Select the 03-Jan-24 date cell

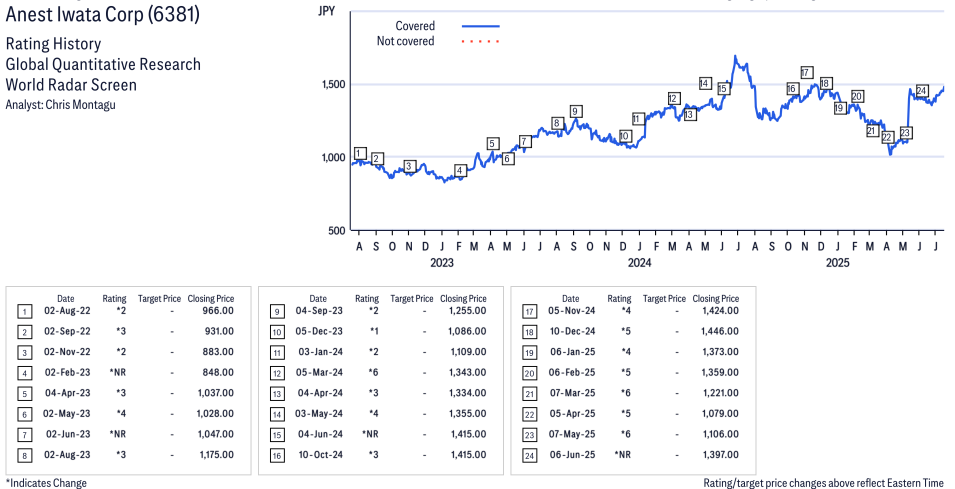click(x=320, y=352)
